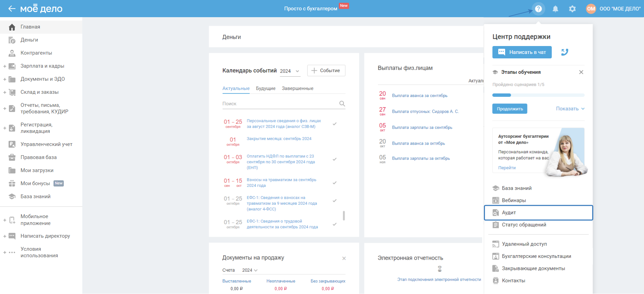
Task: Expand Отчеты, письма, требования section
Action: tap(5, 109)
